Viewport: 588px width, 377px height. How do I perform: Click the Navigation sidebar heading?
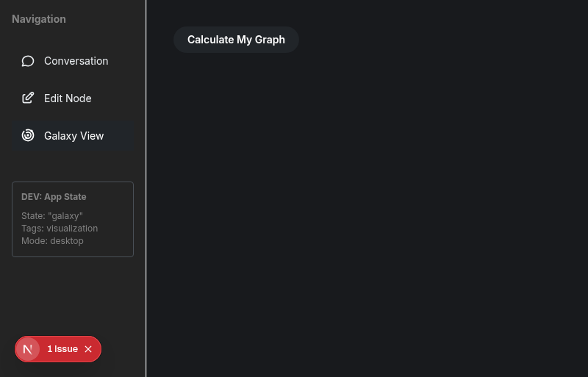[39, 19]
